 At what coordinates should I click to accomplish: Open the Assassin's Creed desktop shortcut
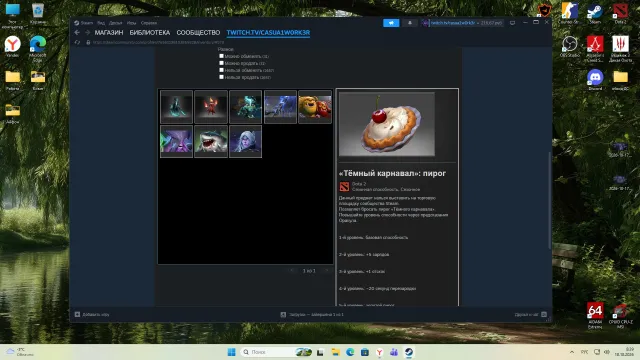click(x=595, y=48)
